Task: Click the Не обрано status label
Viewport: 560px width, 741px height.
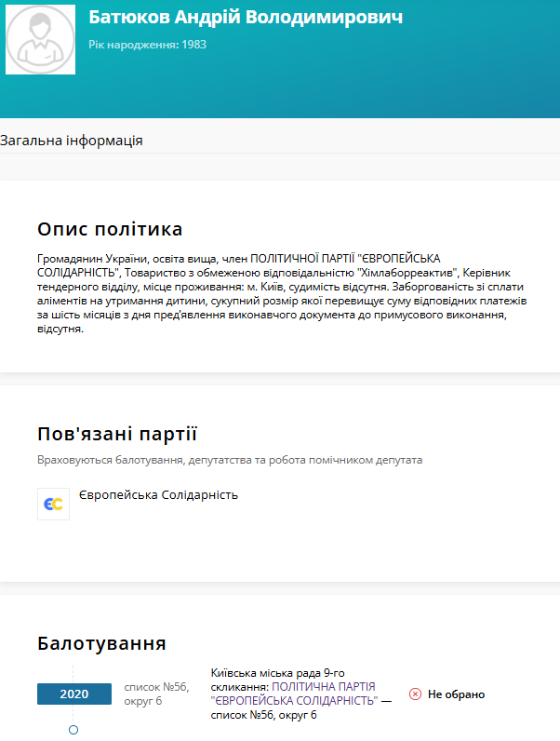Action: [x=456, y=694]
